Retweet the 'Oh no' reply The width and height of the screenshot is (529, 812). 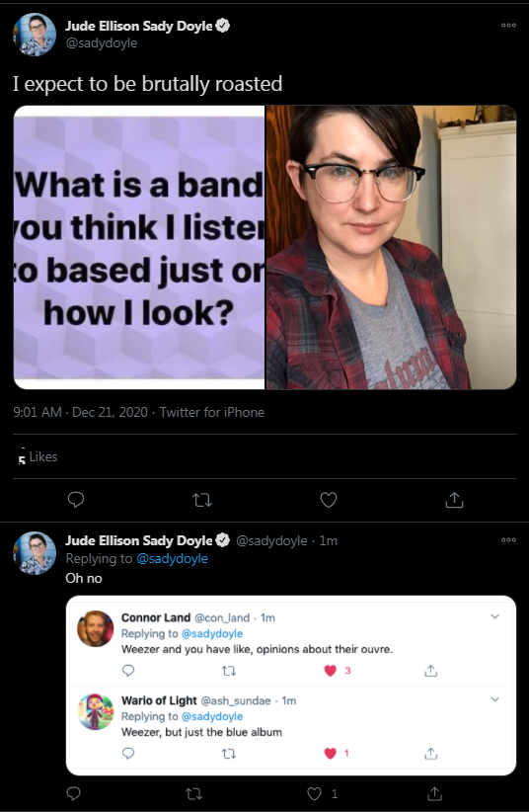tap(193, 793)
